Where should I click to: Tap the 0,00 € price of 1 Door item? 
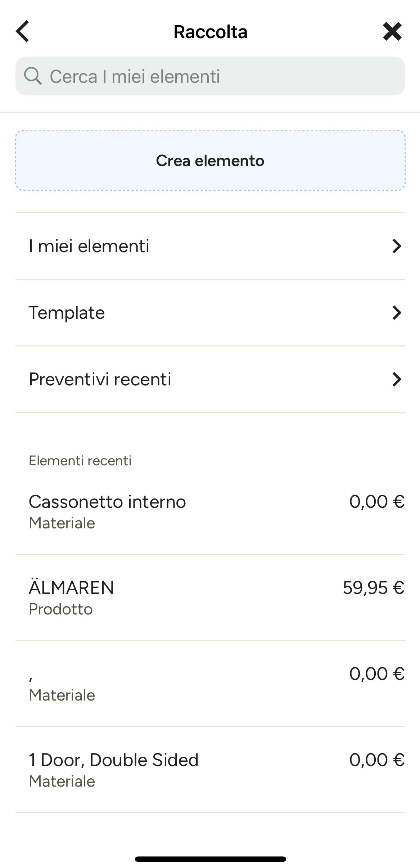377,760
